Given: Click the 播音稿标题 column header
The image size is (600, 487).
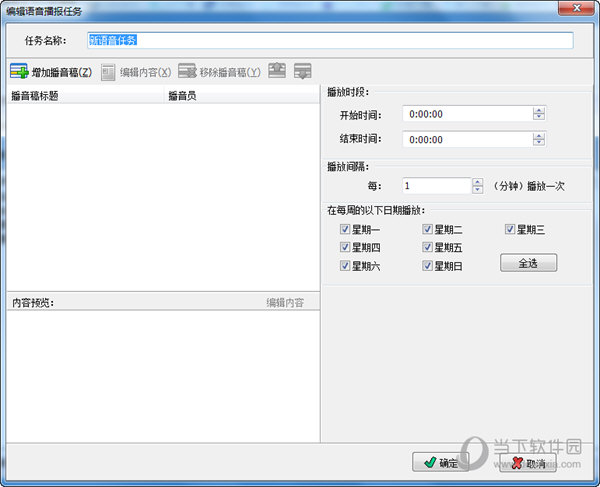Looking at the screenshot, I should [85, 96].
